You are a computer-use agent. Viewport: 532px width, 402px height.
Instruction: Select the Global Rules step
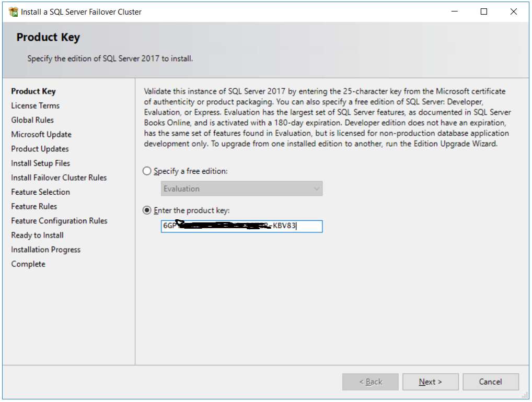click(x=32, y=120)
